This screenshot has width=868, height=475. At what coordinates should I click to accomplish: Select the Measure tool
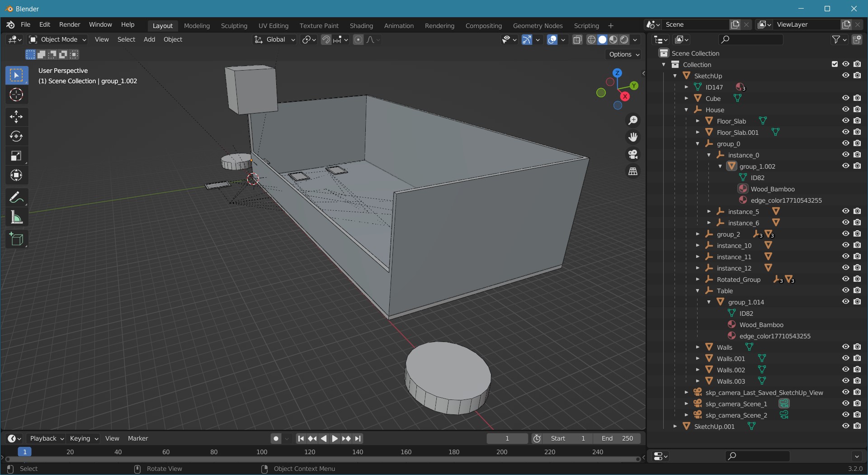point(16,217)
